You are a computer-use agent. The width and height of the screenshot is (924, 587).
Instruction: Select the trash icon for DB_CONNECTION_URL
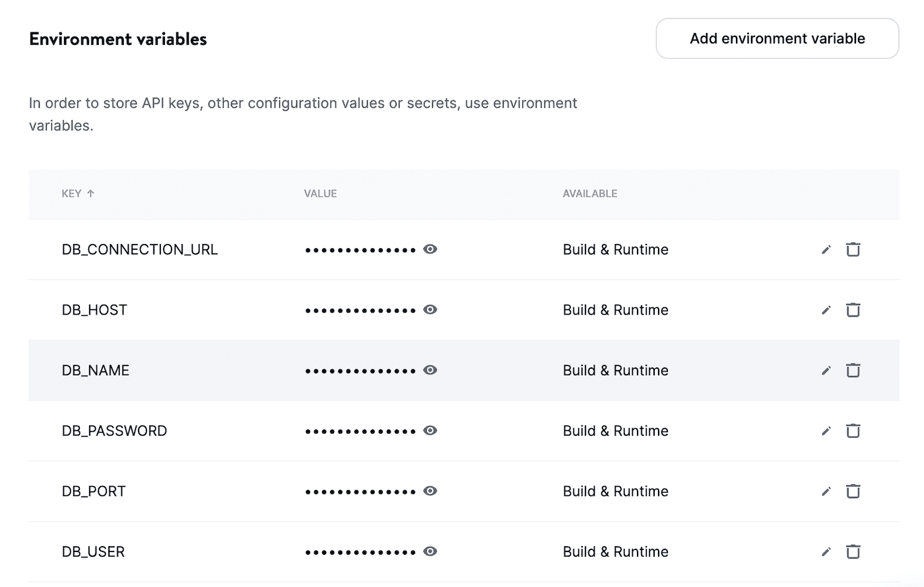[853, 249]
